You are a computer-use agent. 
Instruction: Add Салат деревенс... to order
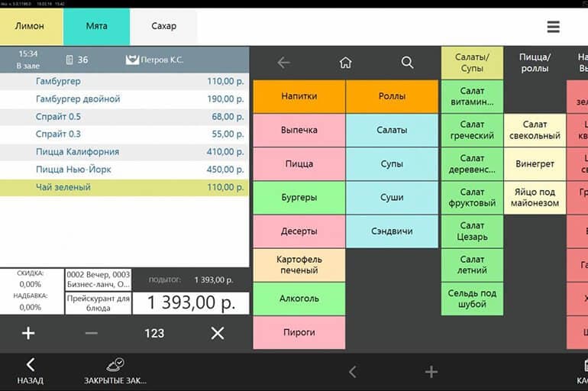point(472,164)
